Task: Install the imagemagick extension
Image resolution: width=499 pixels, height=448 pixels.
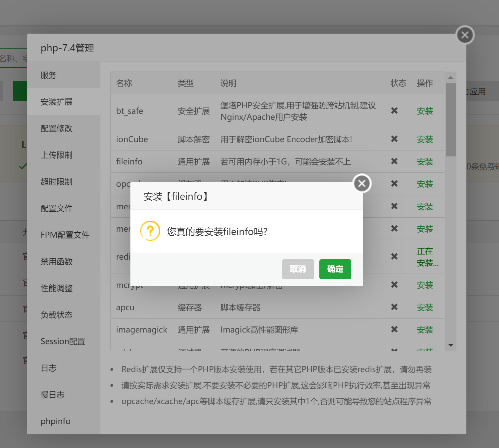Action: click(425, 330)
